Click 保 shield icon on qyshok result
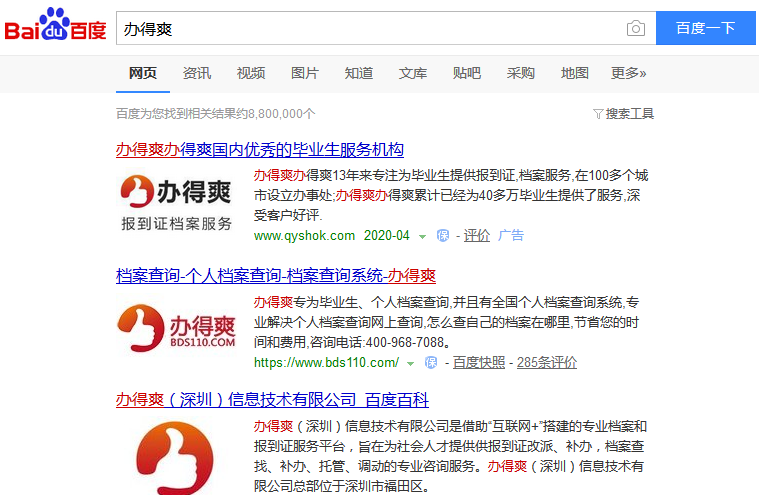The width and height of the screenshot is (759, 495). (443, 236)
